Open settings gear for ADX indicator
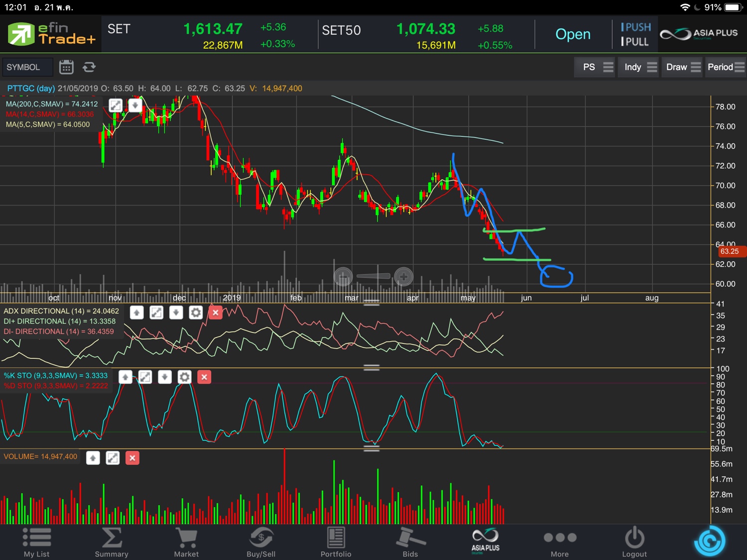The width and height of the screenshot is (747, 560). (x=196, y=313)
